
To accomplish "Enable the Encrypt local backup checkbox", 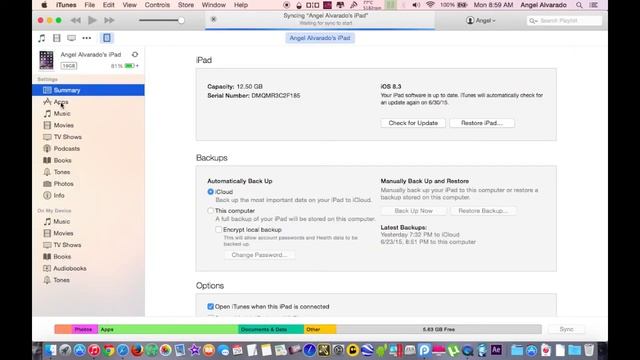I will (x=219, y=229).
